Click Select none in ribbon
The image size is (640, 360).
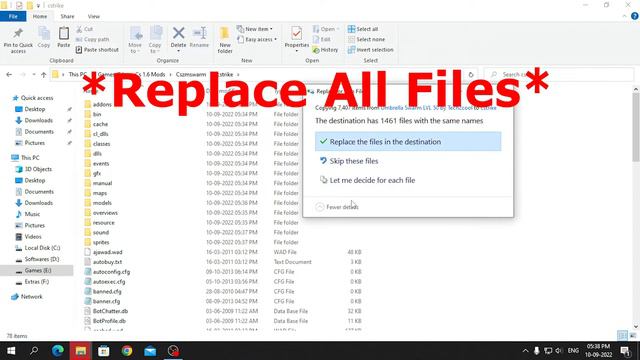click(x=366, y=39)
